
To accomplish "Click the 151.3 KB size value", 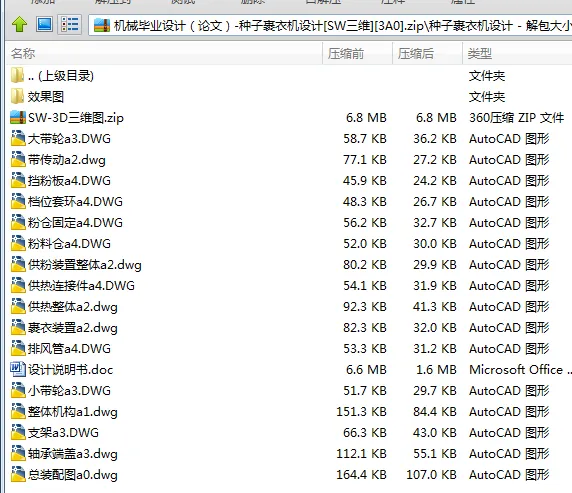I will tap(361, 412).
